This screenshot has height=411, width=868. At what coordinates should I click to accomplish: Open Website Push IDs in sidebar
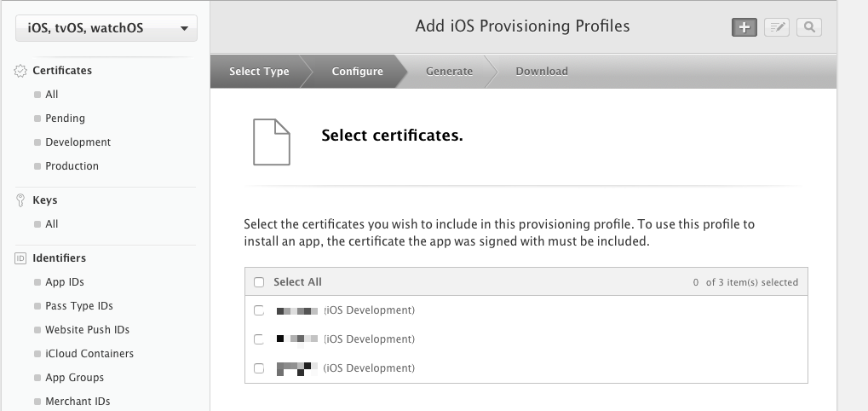87,330
